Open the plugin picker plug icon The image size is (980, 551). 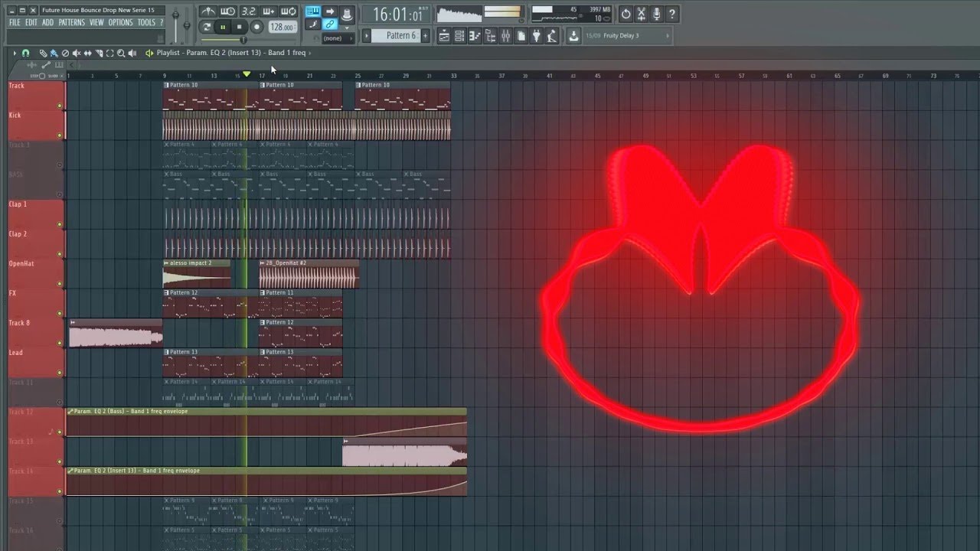[x=536, y=35]
